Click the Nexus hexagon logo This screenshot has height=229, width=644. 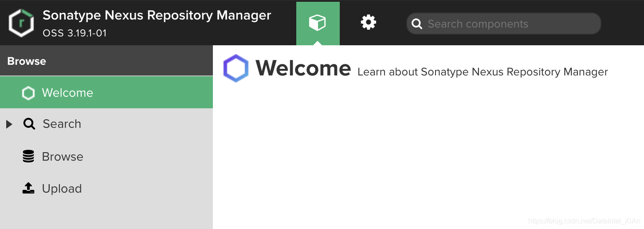tap(21, 23)
